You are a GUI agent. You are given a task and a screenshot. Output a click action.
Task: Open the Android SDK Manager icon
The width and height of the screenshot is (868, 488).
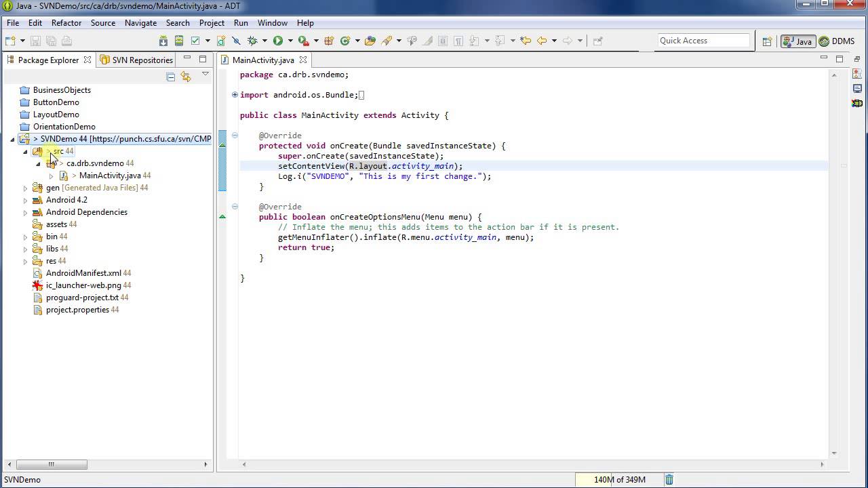[x=163, y=41]
